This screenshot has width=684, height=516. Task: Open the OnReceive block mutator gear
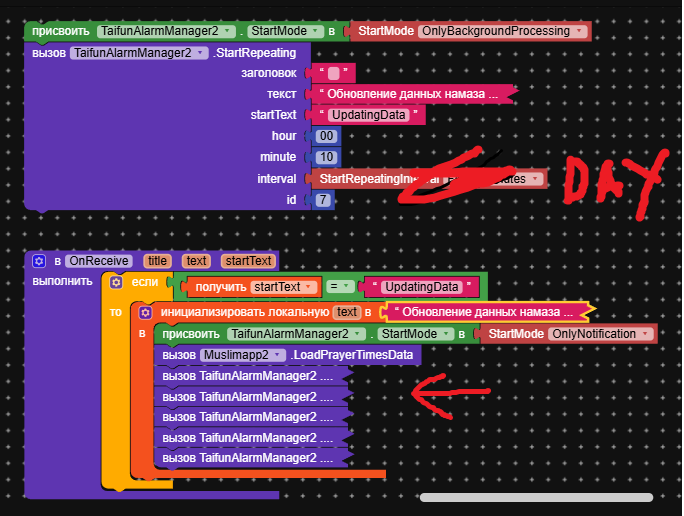point(39,261)
